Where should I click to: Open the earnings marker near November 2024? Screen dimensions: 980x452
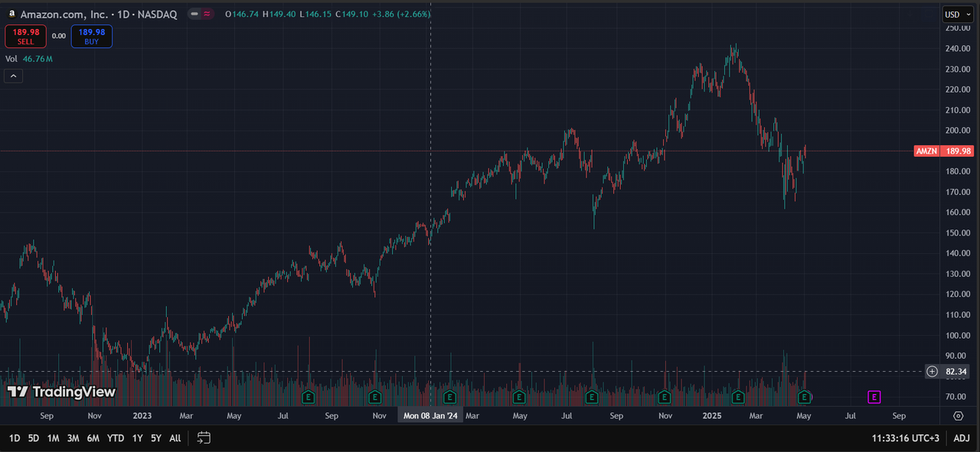pos(664,397)
